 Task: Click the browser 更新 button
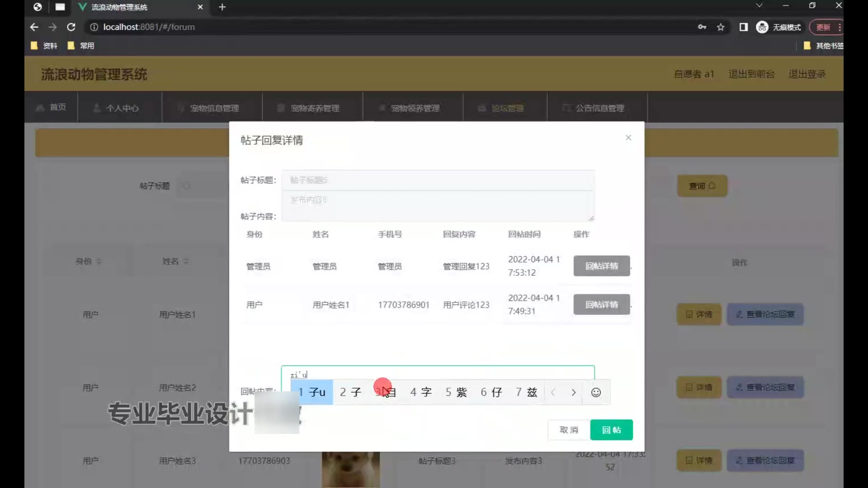coord(826,27)
